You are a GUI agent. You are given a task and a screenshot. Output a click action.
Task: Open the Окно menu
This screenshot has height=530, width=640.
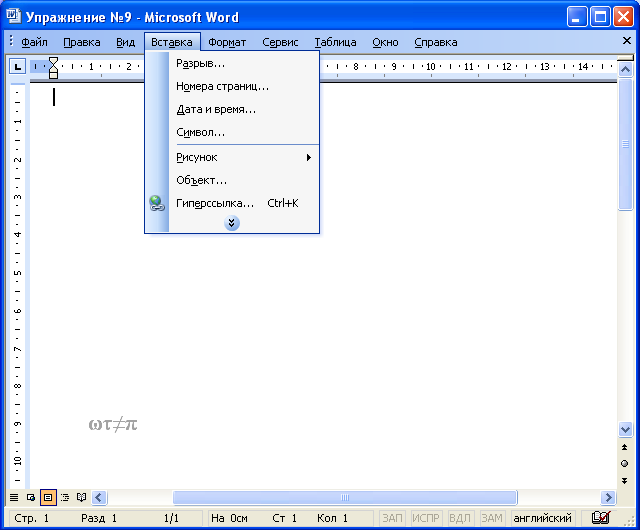385,42
